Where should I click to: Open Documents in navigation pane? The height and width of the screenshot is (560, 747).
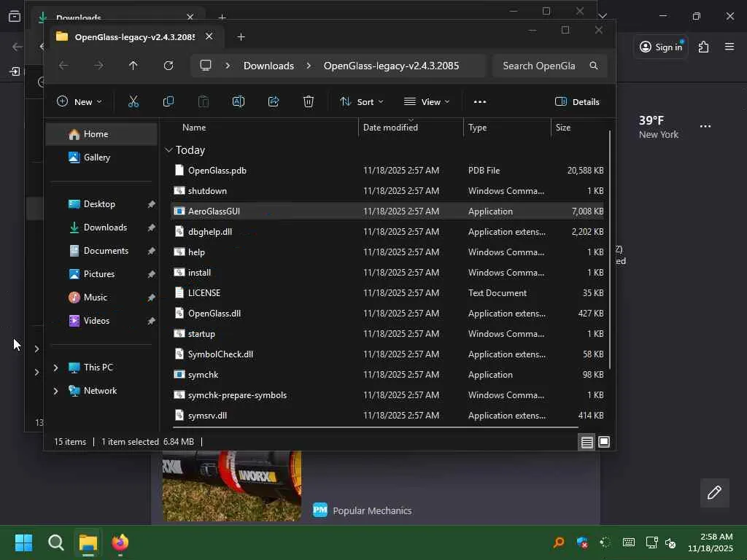(x=101, y=251)
